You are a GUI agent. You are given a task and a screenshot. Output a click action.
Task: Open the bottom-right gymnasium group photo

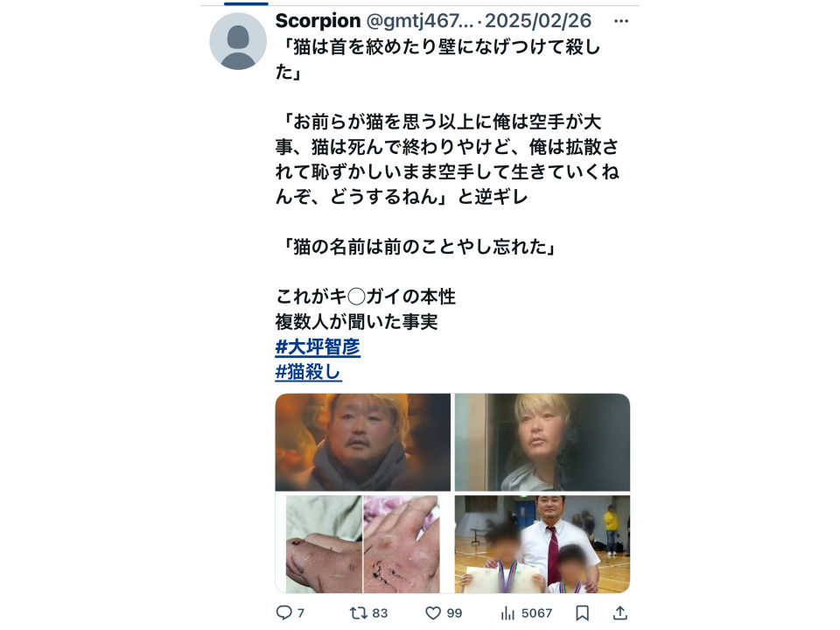(x=542, y=543)
